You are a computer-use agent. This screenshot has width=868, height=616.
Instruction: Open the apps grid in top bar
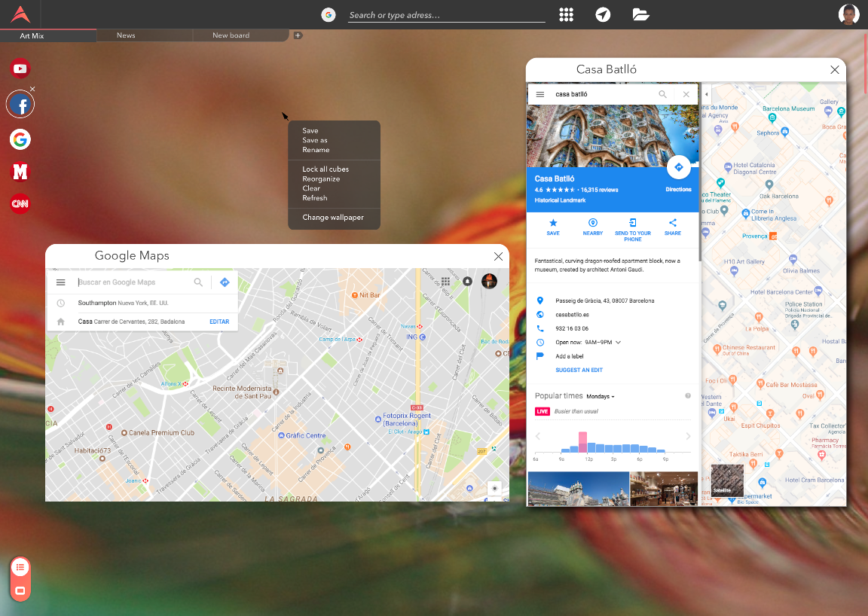pyautogui.click(x=566, y=14)
